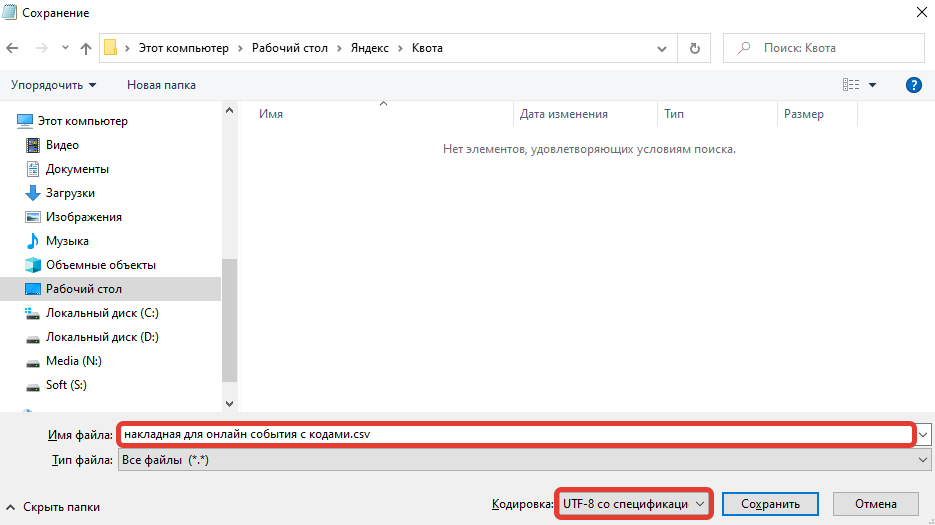Create a folder with Новая папка

click(161, 85)
